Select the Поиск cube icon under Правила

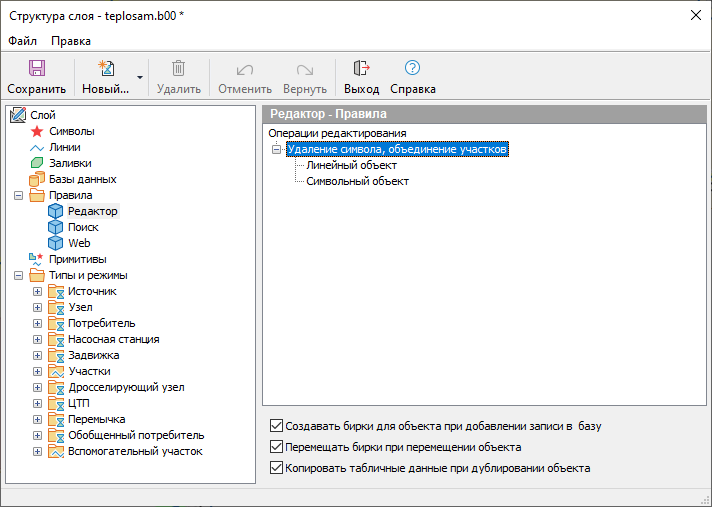click(56, 227)
